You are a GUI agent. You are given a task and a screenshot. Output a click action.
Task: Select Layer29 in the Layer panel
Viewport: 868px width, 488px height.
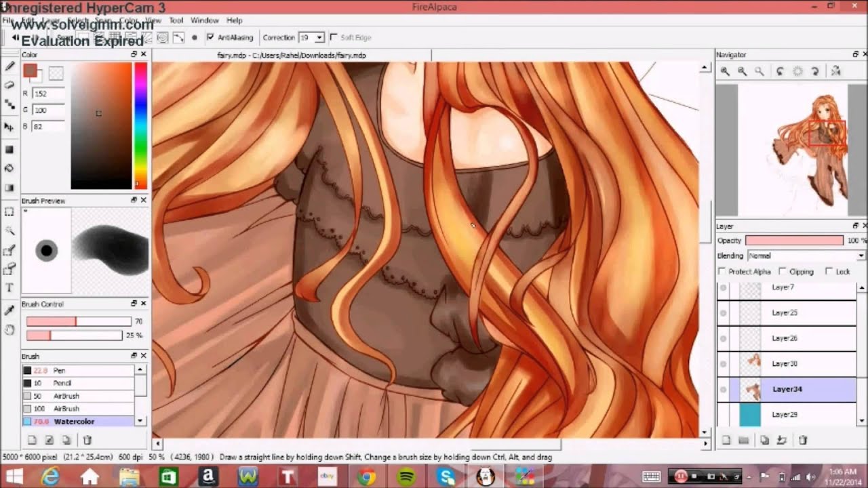(x=787, y=414)
